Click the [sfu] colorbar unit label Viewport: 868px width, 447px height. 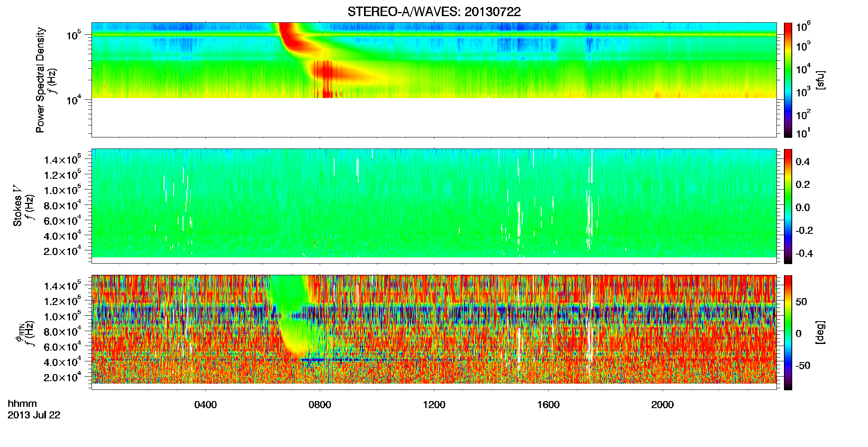[820, 80]
